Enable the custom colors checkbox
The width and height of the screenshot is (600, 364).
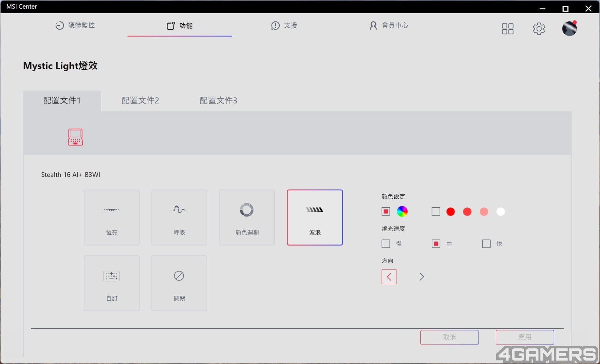click(436, 212)
